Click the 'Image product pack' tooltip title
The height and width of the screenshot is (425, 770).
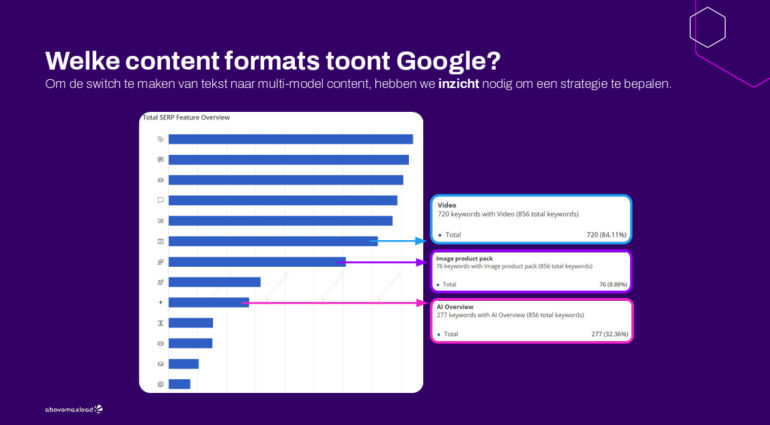tap(464, 258)
